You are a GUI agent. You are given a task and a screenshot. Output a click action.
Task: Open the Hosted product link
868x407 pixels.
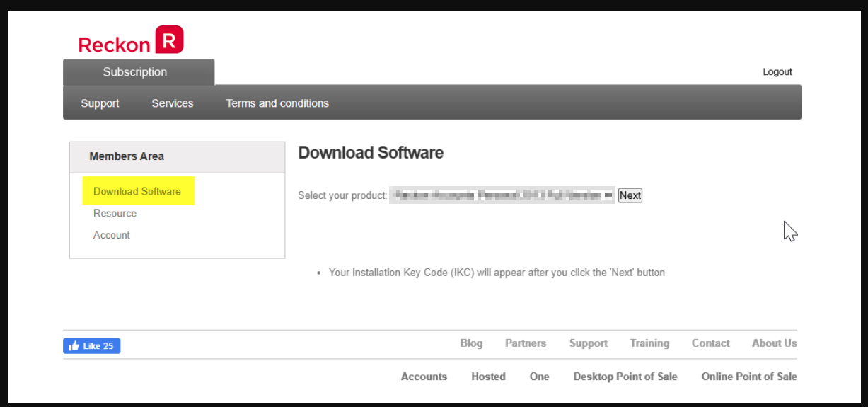(488, 377)
